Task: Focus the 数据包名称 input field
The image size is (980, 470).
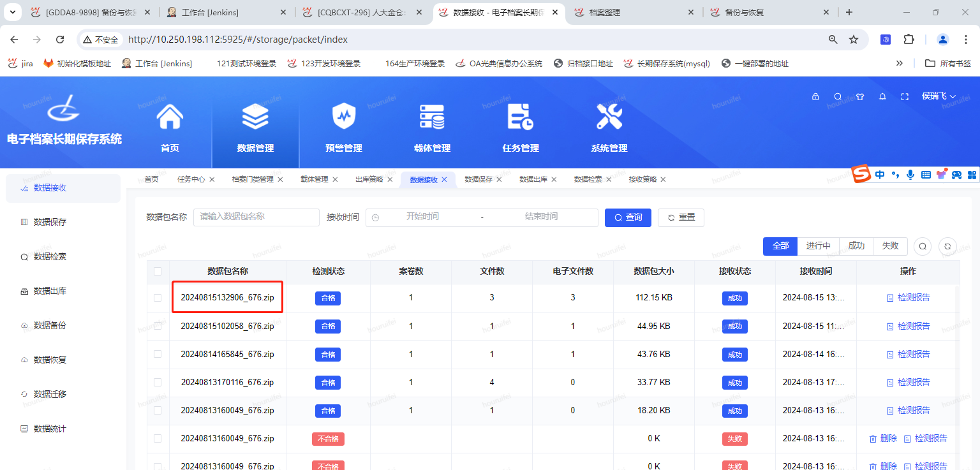Action: [256, 217]
